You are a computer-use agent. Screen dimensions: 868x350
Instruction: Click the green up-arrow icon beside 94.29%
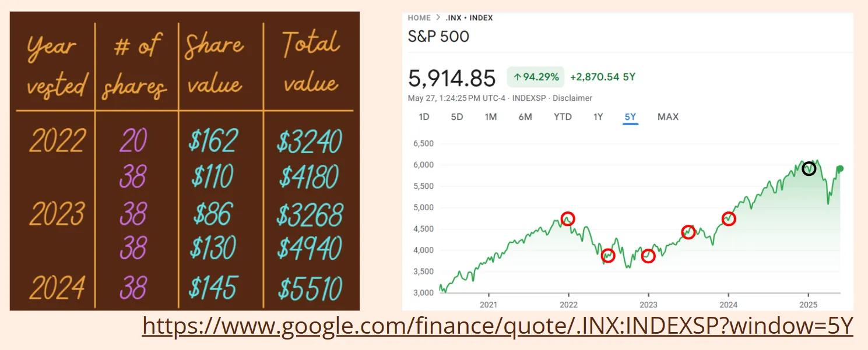[x=516, y=76]
